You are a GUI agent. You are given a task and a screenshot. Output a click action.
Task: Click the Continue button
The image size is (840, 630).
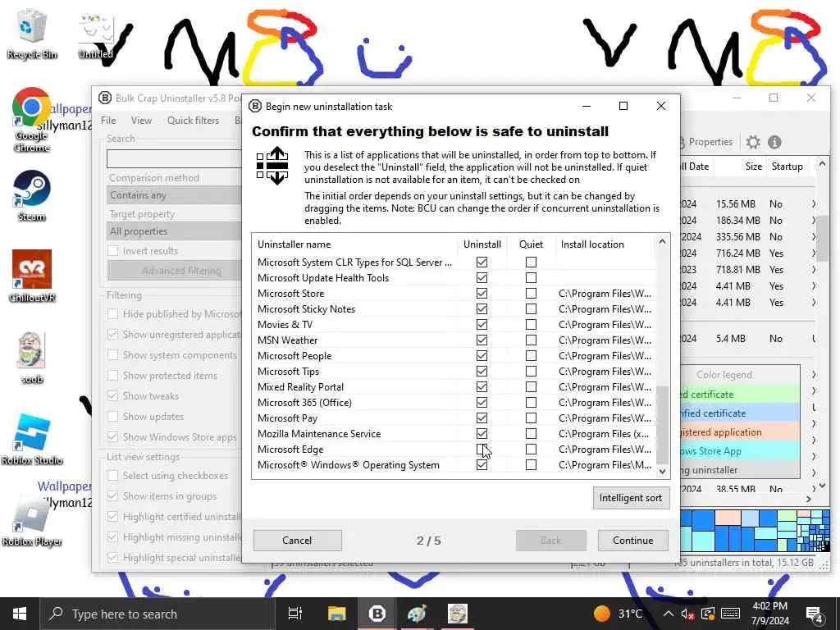tap(632, 540)
